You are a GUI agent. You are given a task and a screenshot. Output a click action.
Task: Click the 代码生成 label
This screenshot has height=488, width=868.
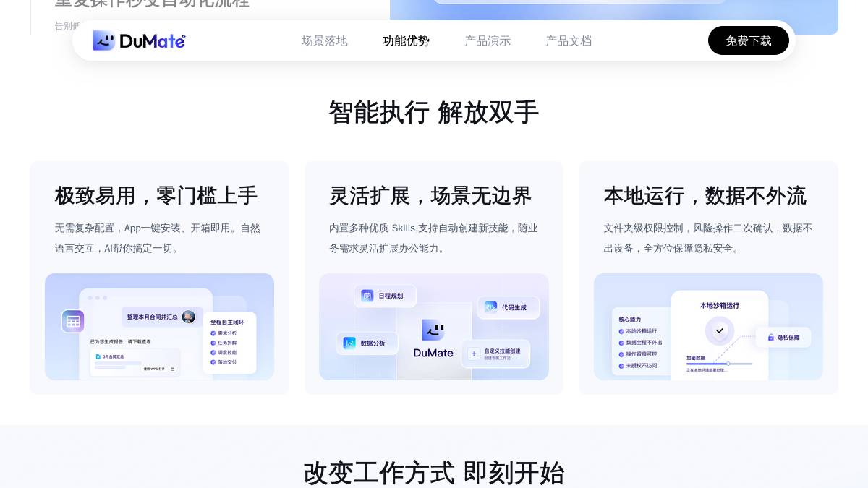(514, 307)
